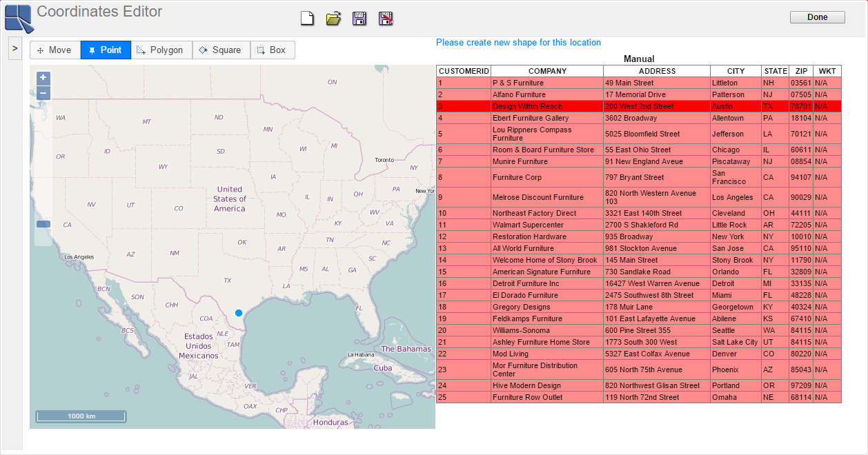Click ZIP code 03561 cell
Viewport: 868px width, 455px height.
click(801, 83)
